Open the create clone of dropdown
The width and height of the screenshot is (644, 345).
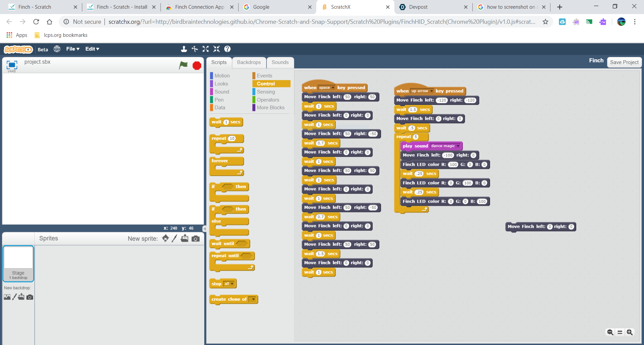[x=253, y=299]
